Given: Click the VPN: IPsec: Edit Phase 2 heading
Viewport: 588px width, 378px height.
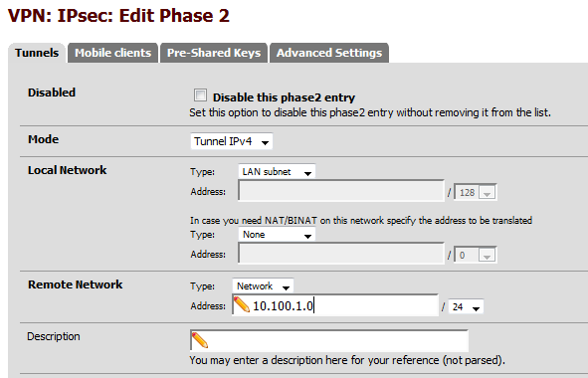Looking at the screenshot, I should click(118, 16).
